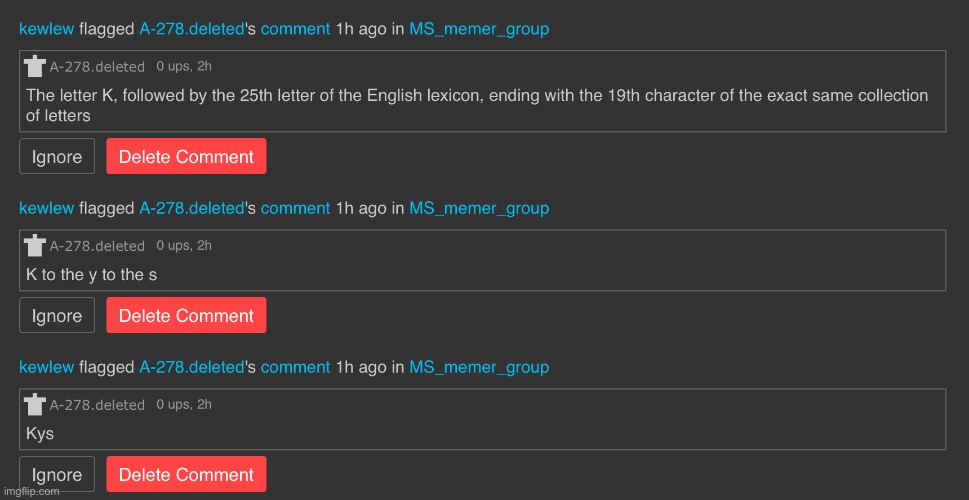Go to MS_memer_group from first flag entry

tap(479, 28)
